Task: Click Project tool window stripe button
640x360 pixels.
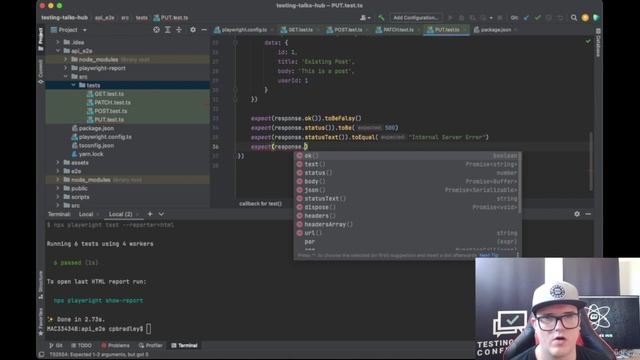Action: (x=40, y=39)
